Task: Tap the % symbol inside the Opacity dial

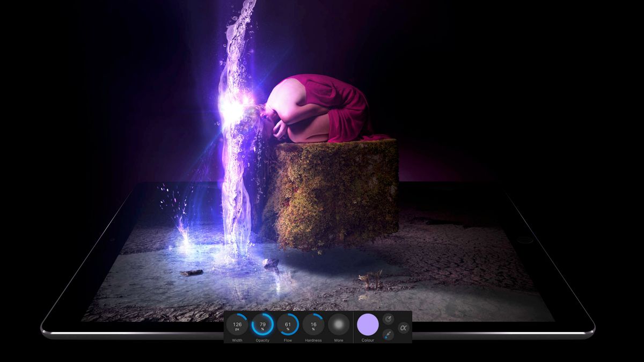Action: (x=262, y=328)
